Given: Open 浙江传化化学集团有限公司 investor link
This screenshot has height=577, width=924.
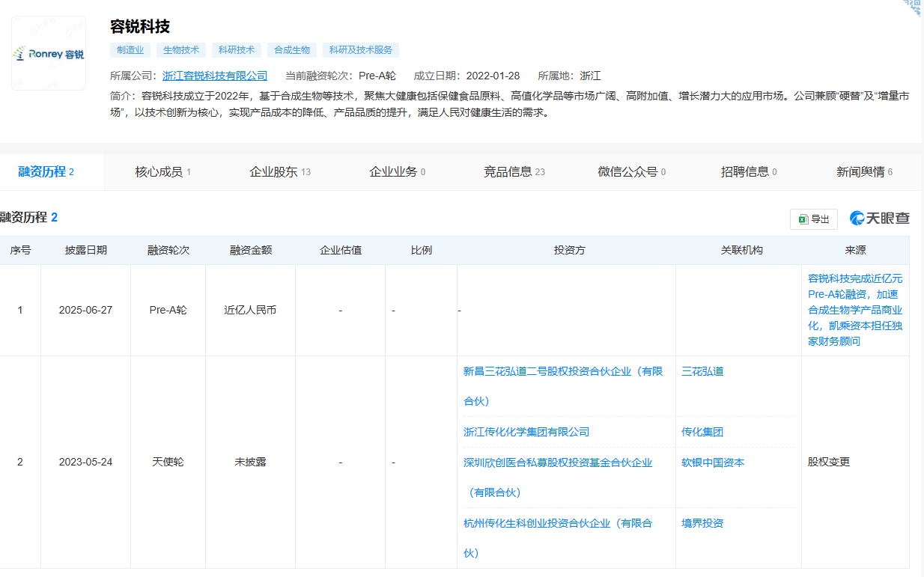Looking at the screenshot, I should 526,432.
